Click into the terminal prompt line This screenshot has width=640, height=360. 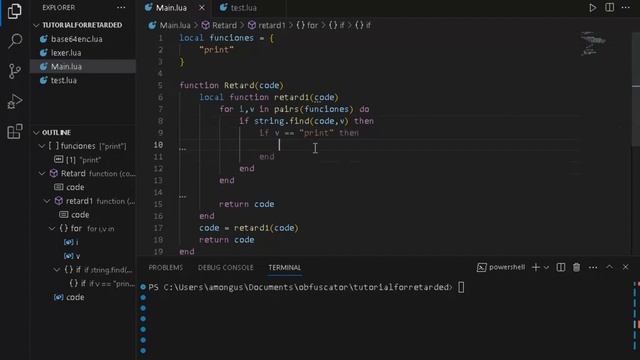(306, 287)
